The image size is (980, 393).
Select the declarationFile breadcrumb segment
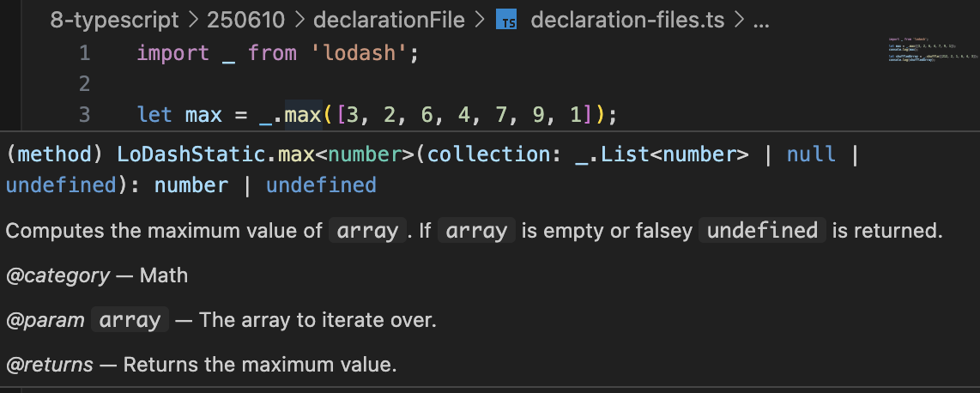389,21
